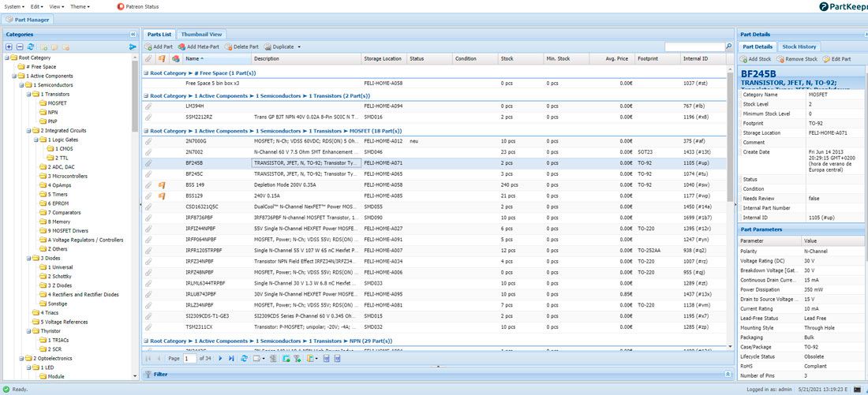Click the Add Stock icon button
The width and height of the screenshot is (868, 395).
[x=757, y=59]
